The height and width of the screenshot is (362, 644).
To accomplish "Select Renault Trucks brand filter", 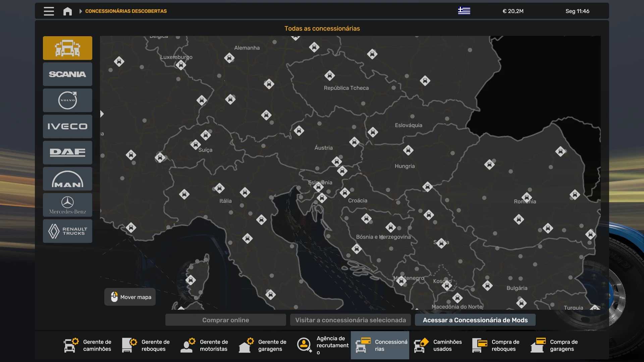I will [x=67, y=231].
